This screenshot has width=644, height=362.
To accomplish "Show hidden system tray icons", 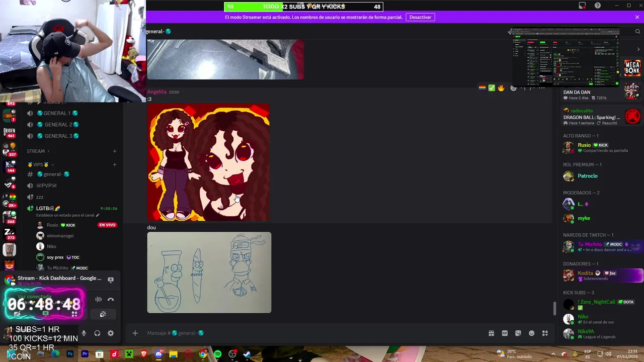I will tap(553, 354).
